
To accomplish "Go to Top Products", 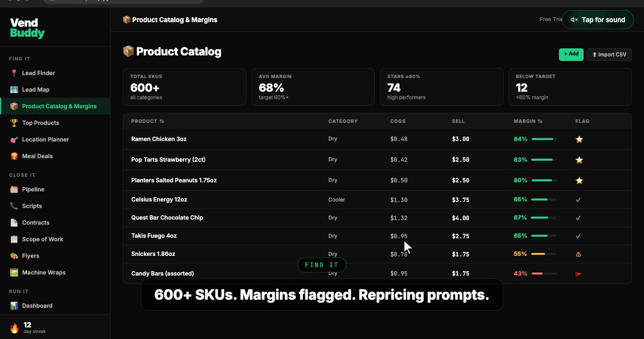I will pyautogui.click(x=55, y=123).
